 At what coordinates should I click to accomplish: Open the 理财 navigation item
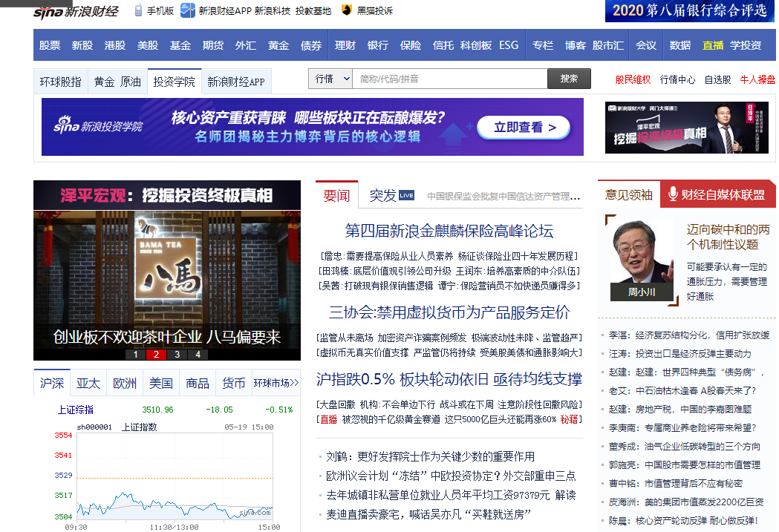pos(345,45)
